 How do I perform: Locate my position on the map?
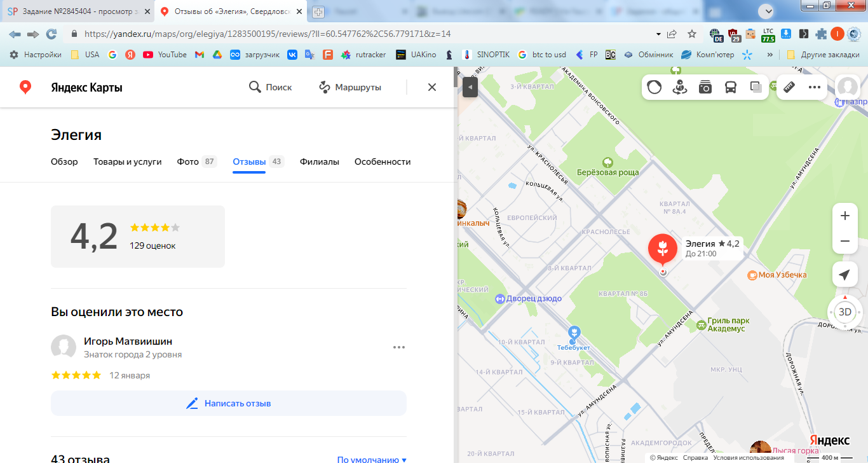pyautogui.click(x=845, y=274)
